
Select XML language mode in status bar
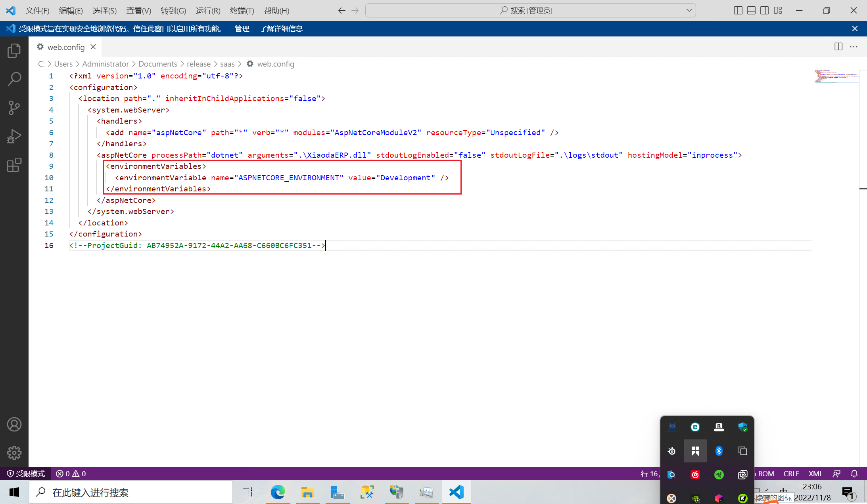815,473
